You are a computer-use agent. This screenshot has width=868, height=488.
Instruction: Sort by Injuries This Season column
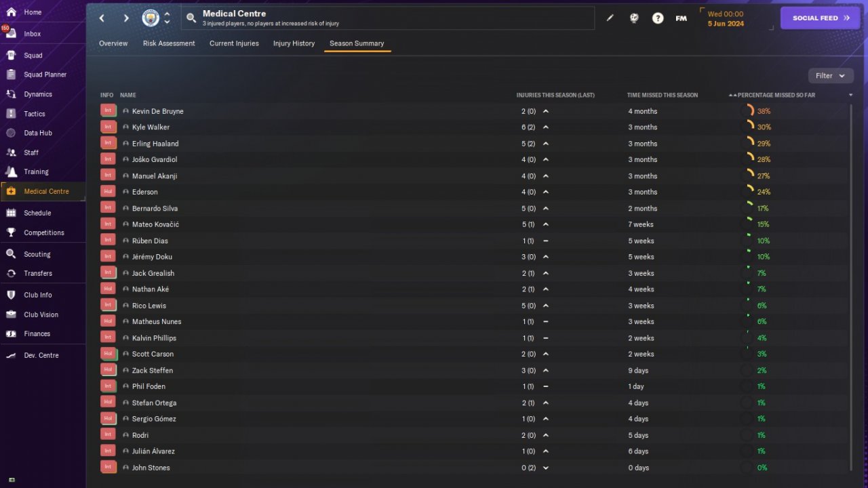pos(555,96)
